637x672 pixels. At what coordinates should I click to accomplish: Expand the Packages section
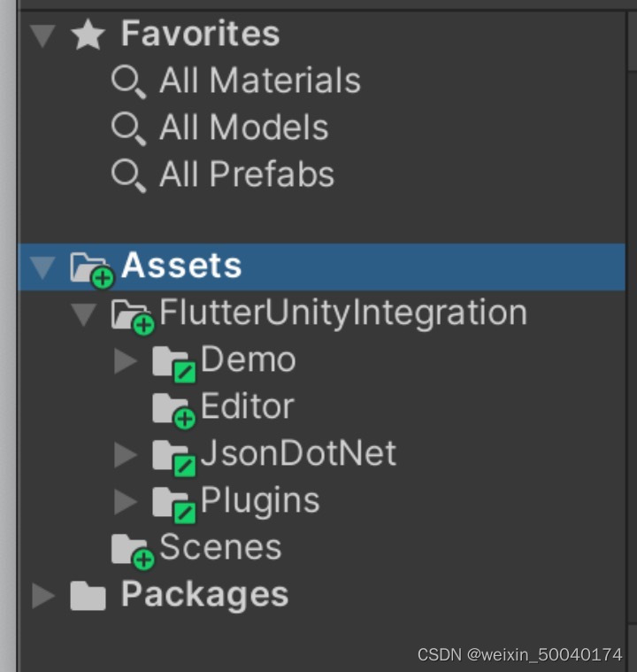[x=42, y=596]
